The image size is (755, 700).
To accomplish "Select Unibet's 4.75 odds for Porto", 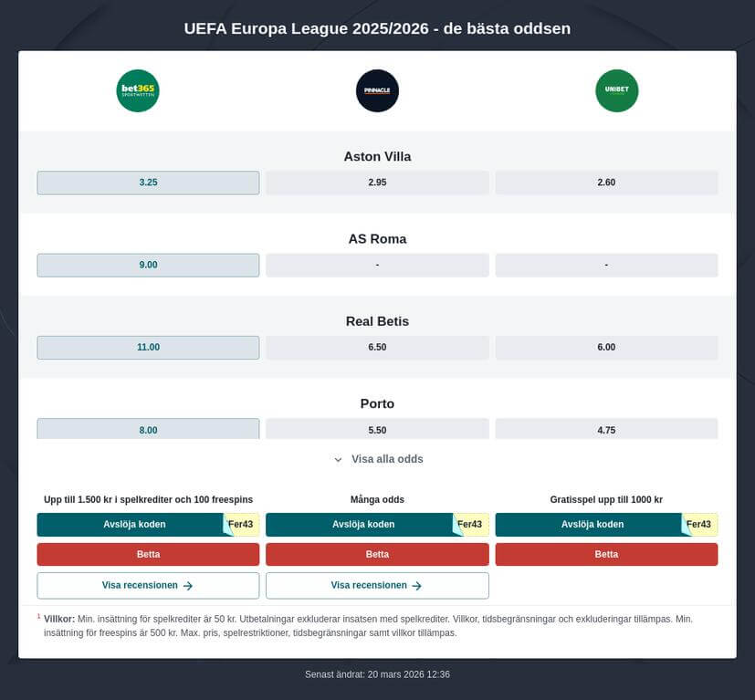I will [x=606, y=429].
